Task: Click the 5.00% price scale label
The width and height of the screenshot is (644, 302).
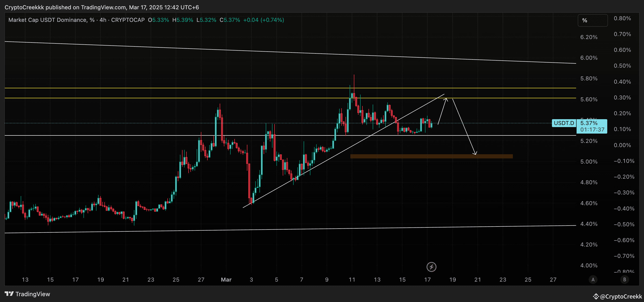Action: click(589, 162)
